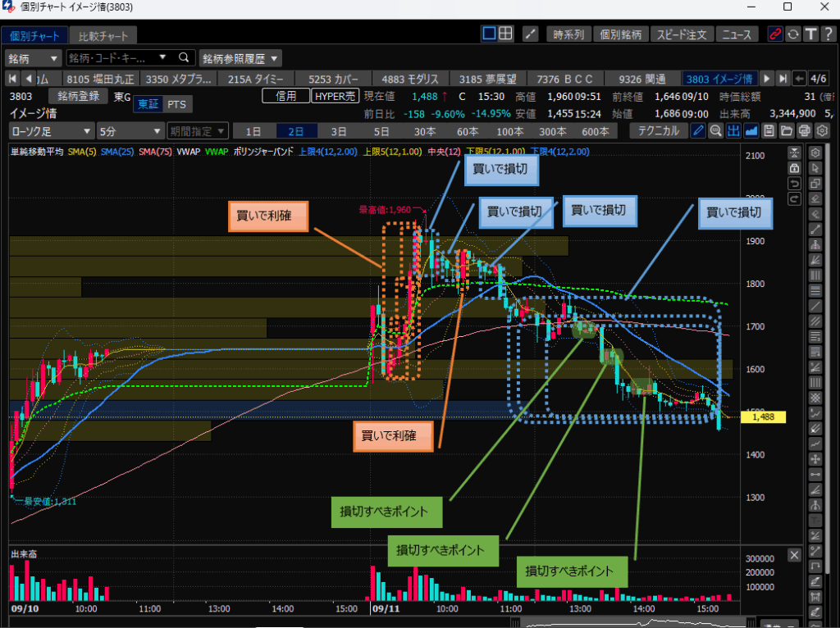Switch to four-pane grid layout
This screenshot has height=628, width=840.
(x=506, y=34)
